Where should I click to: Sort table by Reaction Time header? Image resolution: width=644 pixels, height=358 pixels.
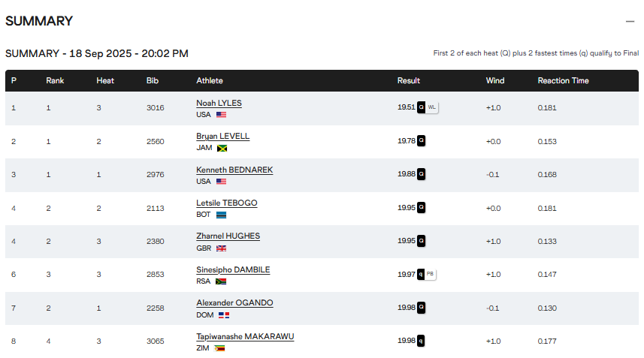[x=563, y=80]
